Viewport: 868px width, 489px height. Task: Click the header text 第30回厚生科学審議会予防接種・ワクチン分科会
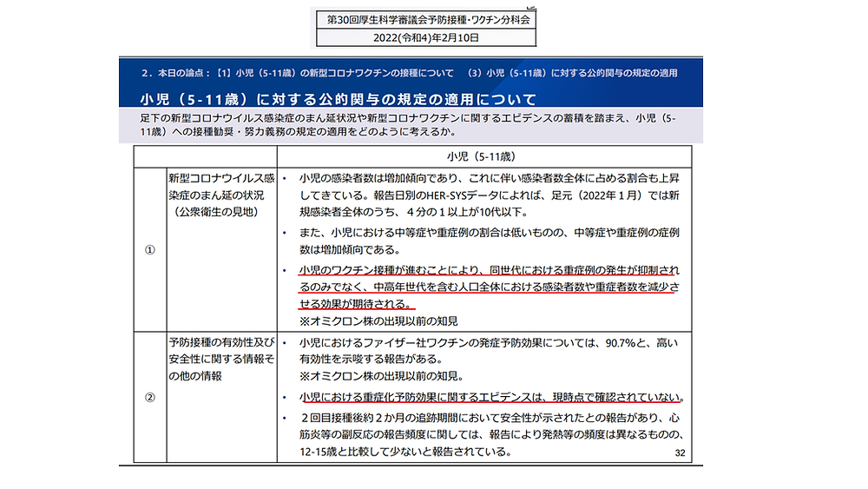point(428,20)
